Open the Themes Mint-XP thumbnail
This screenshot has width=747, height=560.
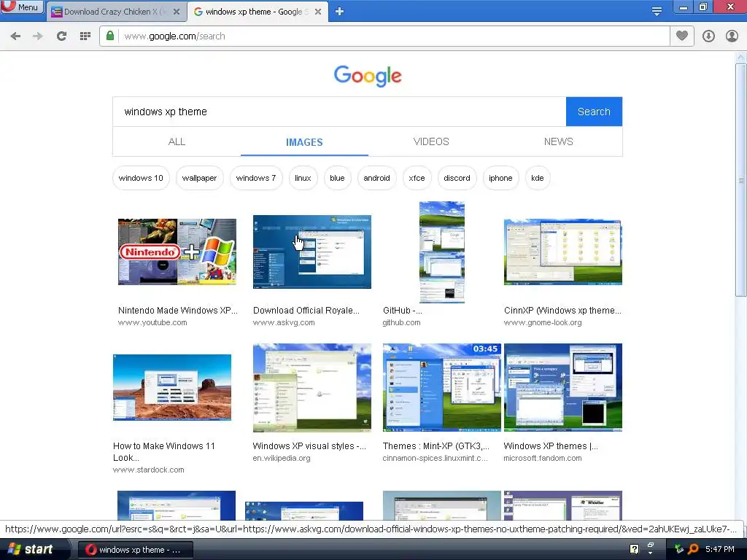(442, 388)
